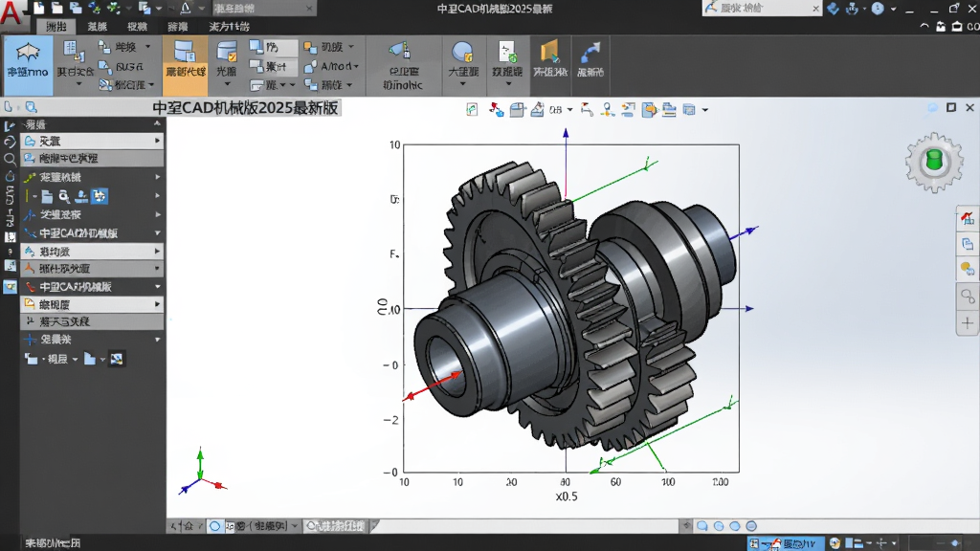
Task: Open the second ribbon tab from the left
Action: coord(97,26)
